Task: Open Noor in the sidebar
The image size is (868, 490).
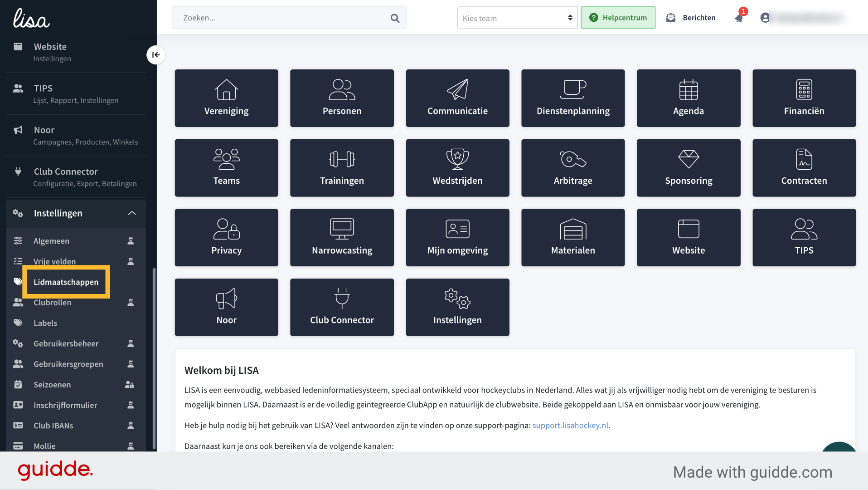Action: point(76,135)
